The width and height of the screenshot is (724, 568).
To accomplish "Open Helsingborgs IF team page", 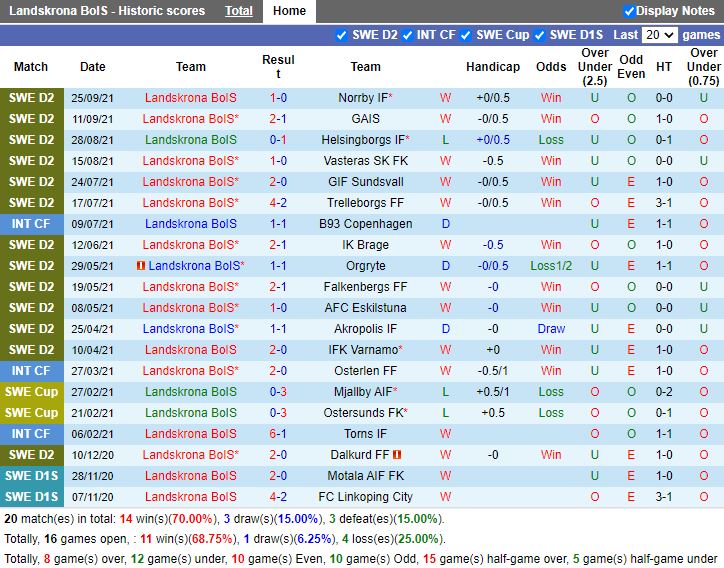I will (x=365, y=140).
